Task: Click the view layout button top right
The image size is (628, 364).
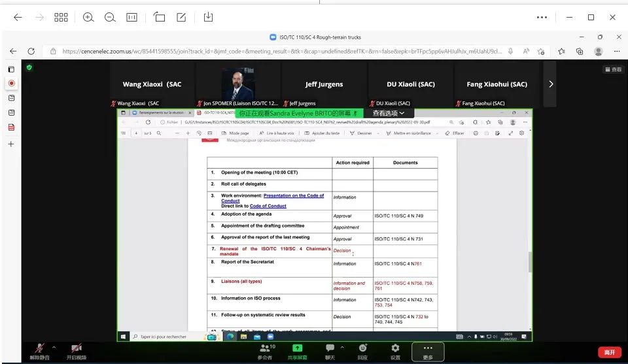Action: coord(613,69)
